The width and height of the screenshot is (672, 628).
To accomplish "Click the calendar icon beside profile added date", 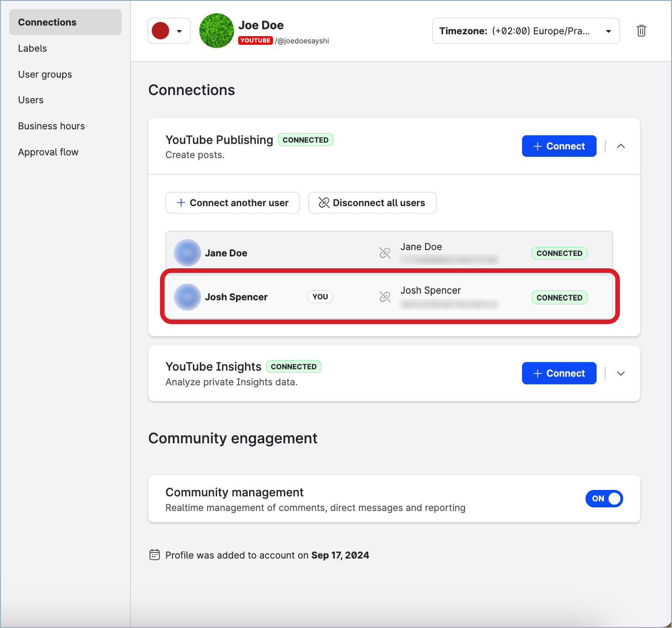I will click(155, 555).
